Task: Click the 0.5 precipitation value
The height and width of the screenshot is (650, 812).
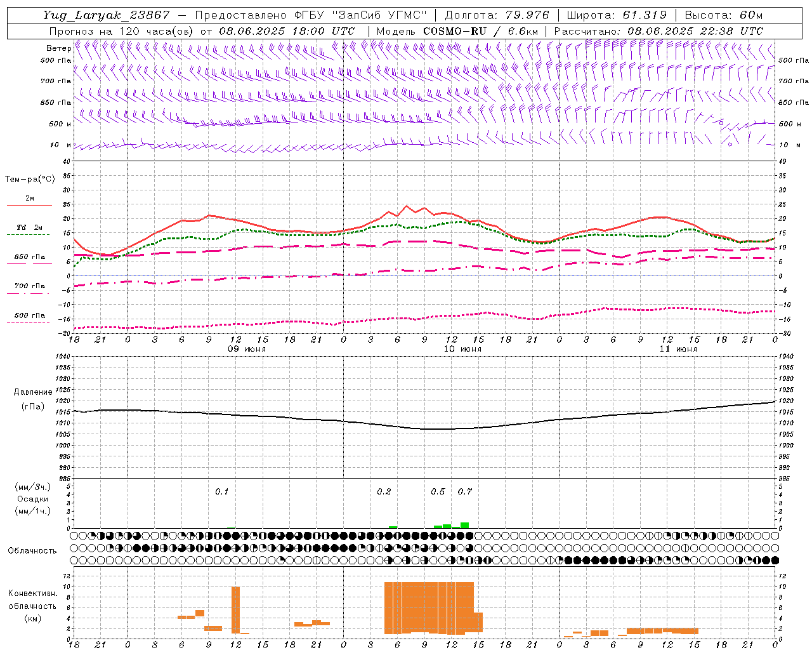Action: (438, 492)
